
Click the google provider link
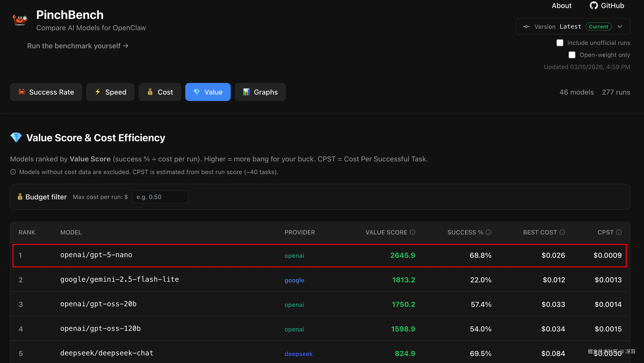pyautogui.click(x=294, y=280)
